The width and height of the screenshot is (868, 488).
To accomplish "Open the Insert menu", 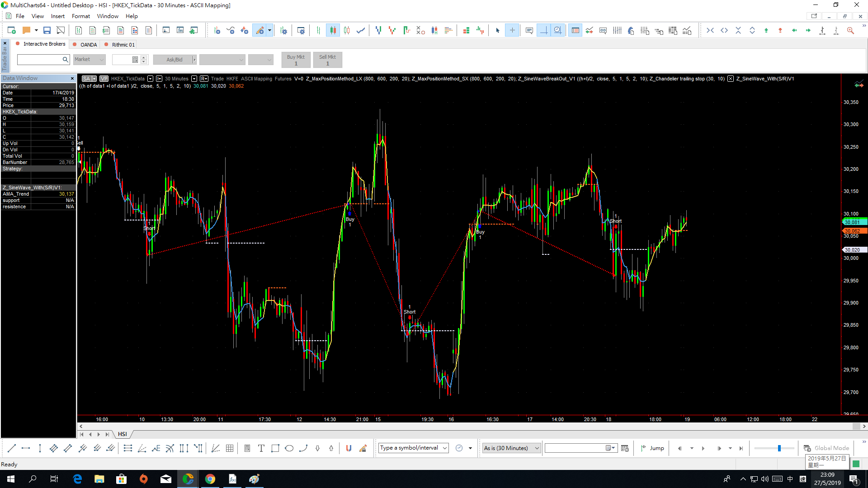I will pyautogui.click(x=57, y=16).
